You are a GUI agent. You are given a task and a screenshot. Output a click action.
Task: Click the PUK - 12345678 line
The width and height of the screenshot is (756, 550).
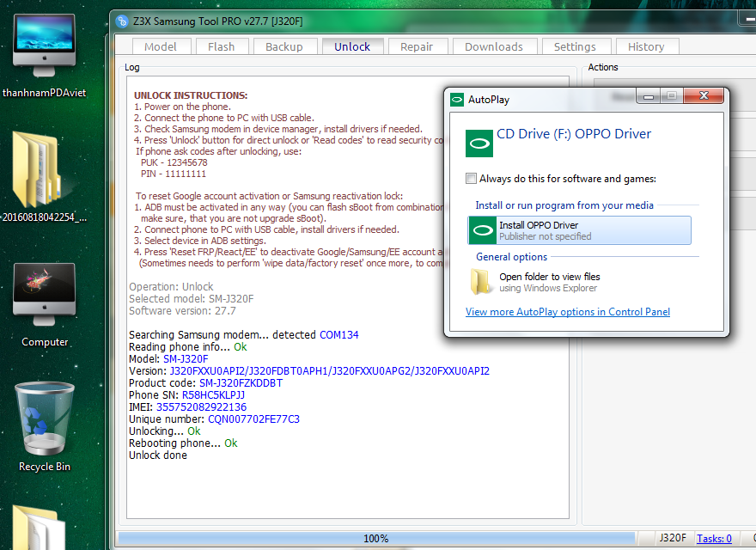pos(174,162)
